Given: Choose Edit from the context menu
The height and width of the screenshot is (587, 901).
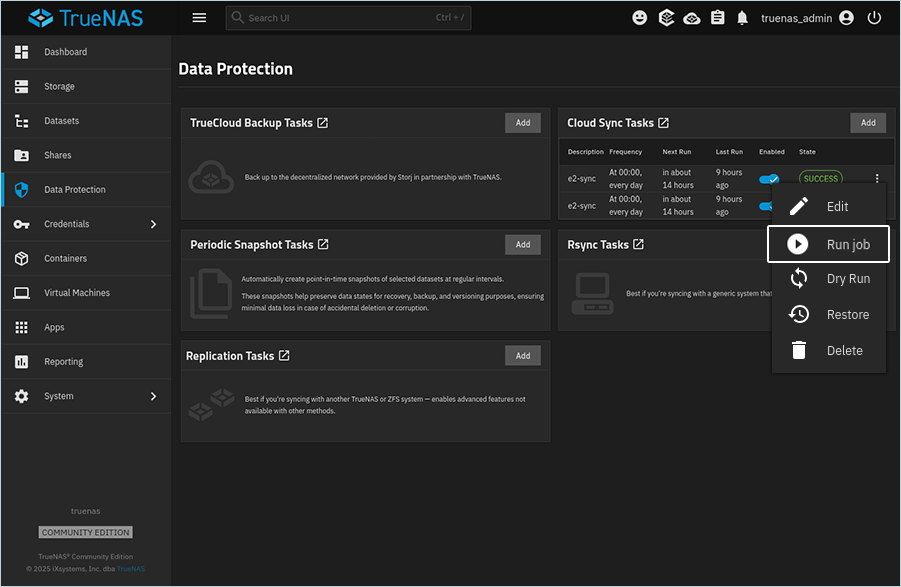Looking at the screenshot, I should 829,207.
